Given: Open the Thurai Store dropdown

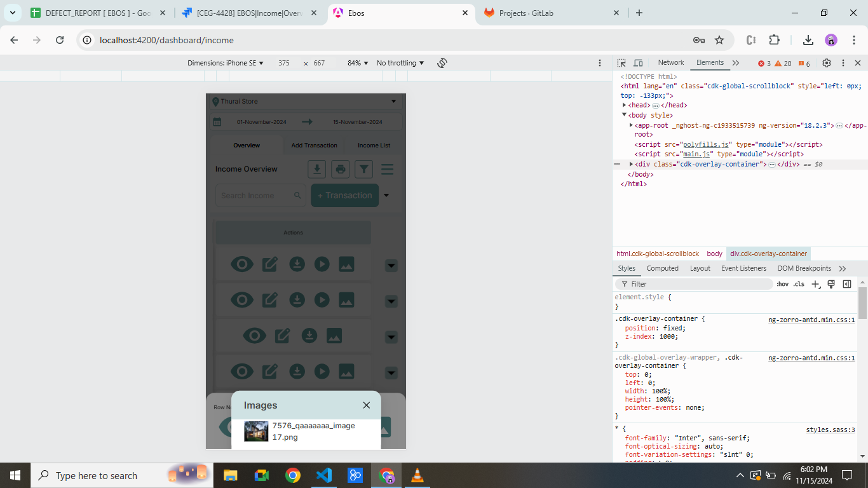Looking at the screenshot, I should pyautogui.click(x=306, y=101).
